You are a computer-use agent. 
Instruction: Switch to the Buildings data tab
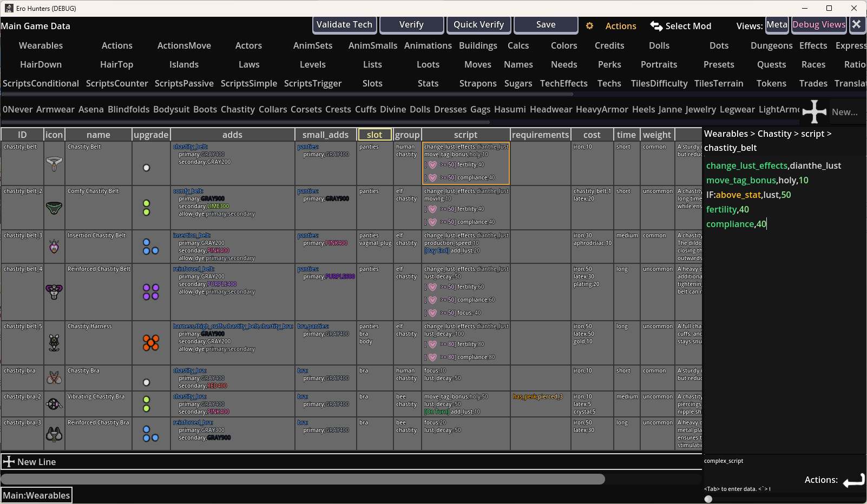[x=478, y=46]
